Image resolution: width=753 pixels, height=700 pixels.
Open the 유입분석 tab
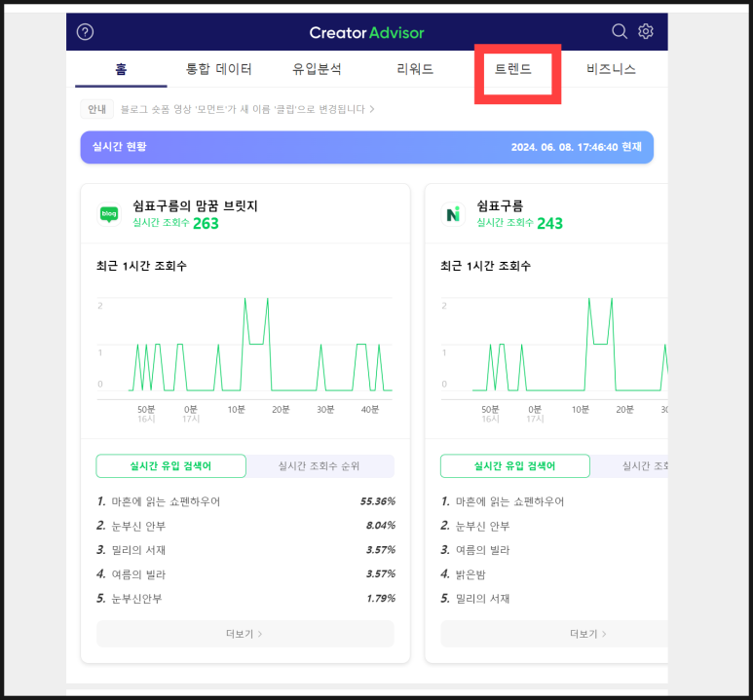pos(317,70)
